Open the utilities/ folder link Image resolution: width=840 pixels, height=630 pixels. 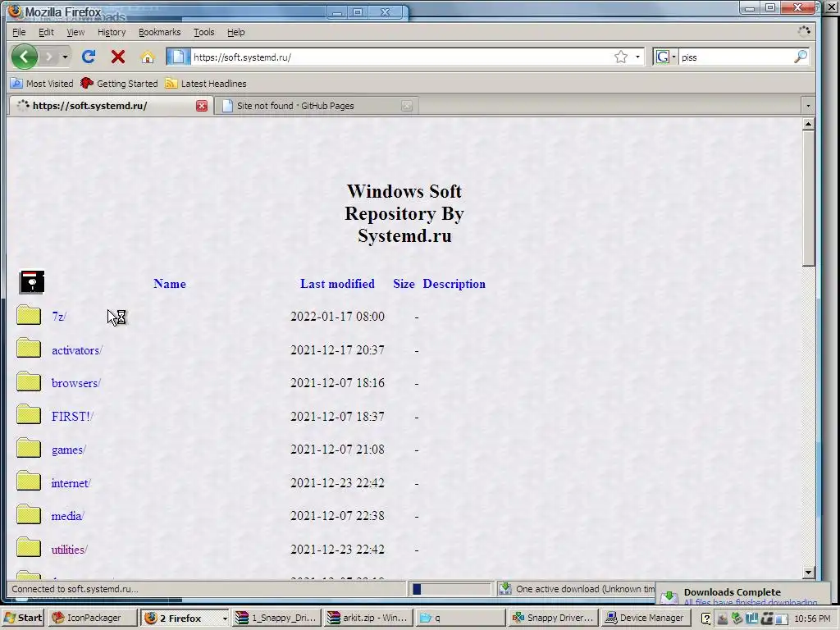click(x=69, y=550)
